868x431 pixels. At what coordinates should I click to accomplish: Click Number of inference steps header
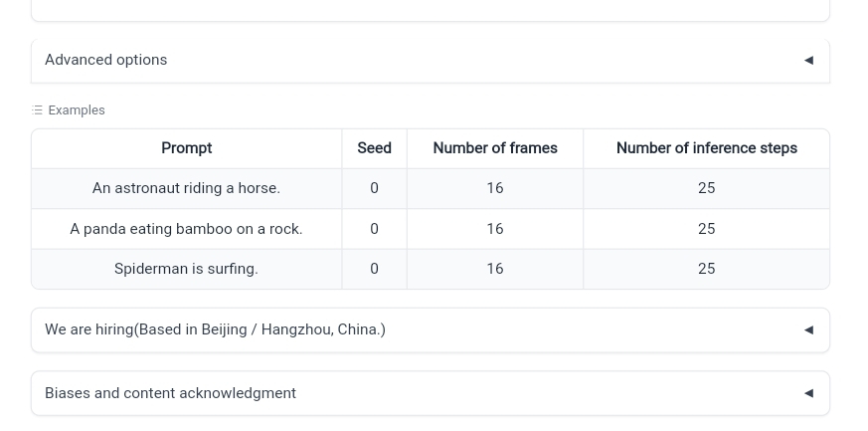click(706, 148)
